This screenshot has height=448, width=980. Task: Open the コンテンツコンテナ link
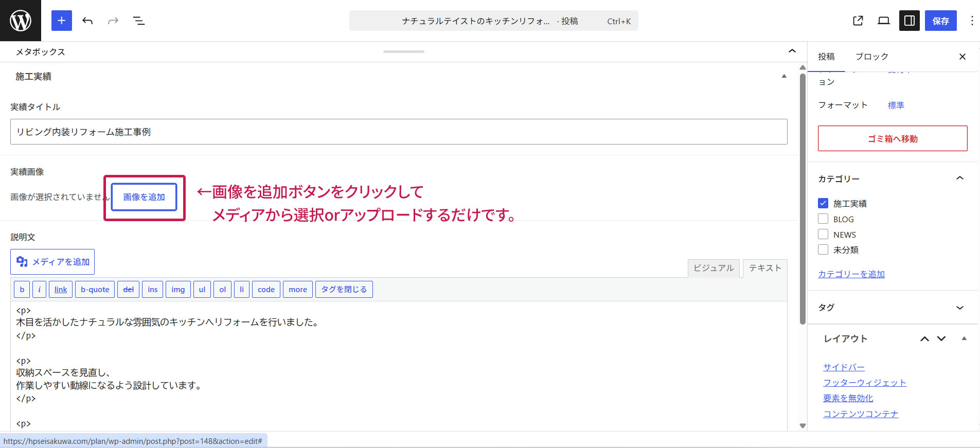coord(861,414)
